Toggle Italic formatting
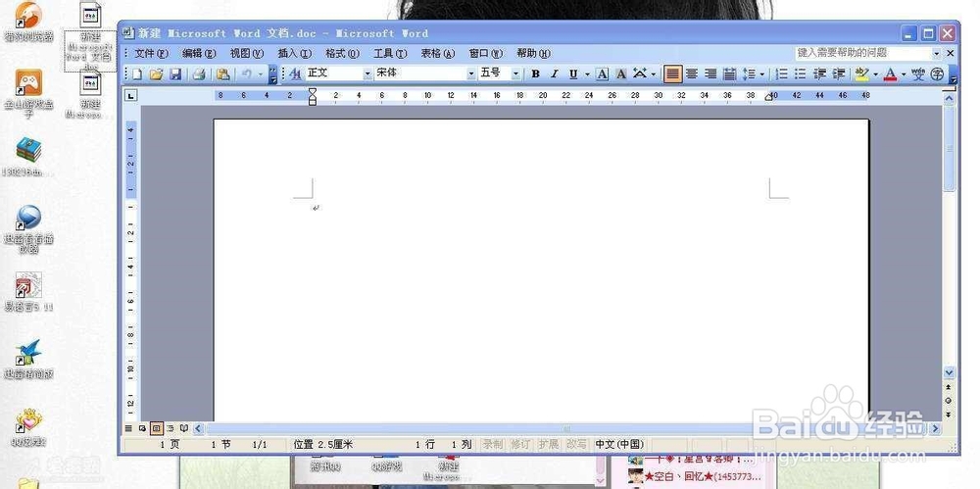 tap(554, 74)
